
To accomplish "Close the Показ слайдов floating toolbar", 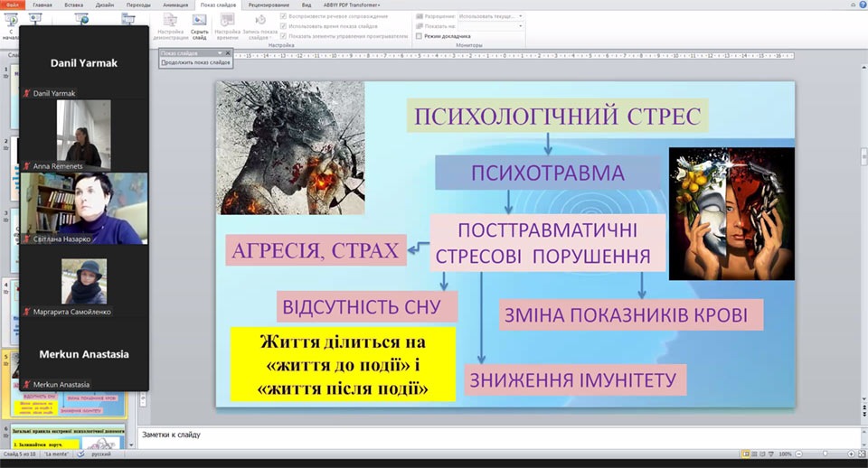I will (x=228, y=53).
